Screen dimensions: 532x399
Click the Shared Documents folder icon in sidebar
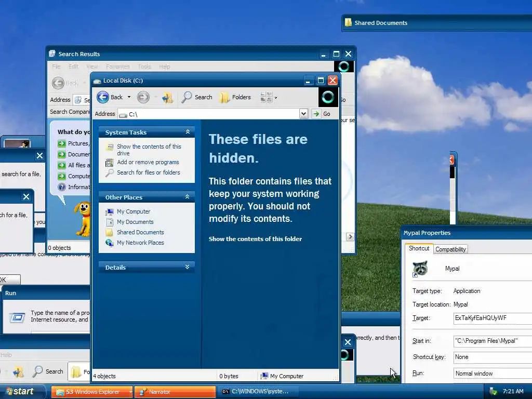click(x=109, y=232)
